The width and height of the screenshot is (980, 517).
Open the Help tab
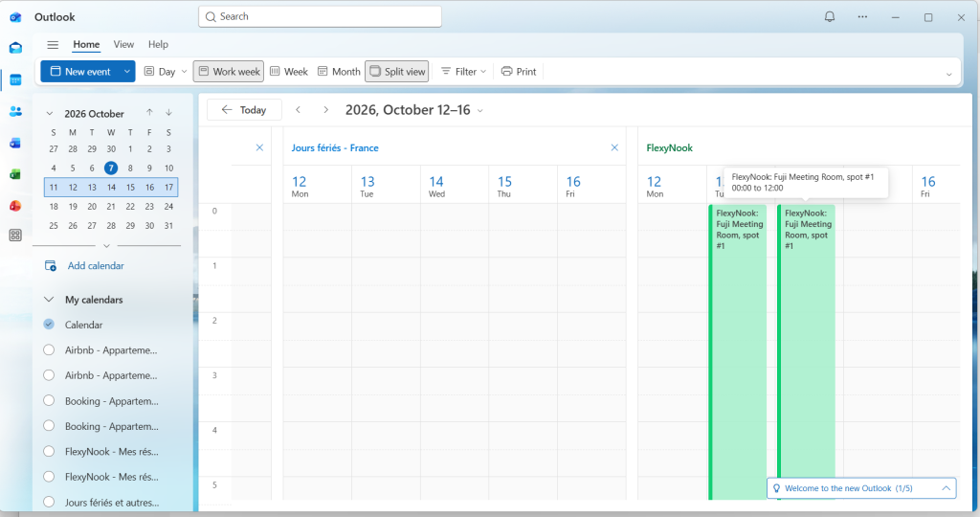click(x=158, y=44)
